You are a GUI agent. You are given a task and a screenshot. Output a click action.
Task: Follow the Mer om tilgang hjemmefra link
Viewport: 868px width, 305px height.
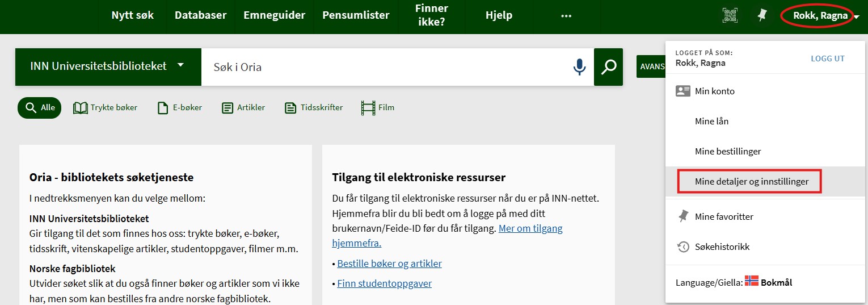pos(447,236)
